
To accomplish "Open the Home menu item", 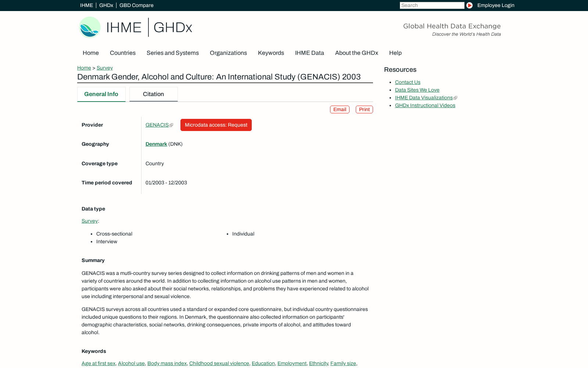I will coord(91,53).
